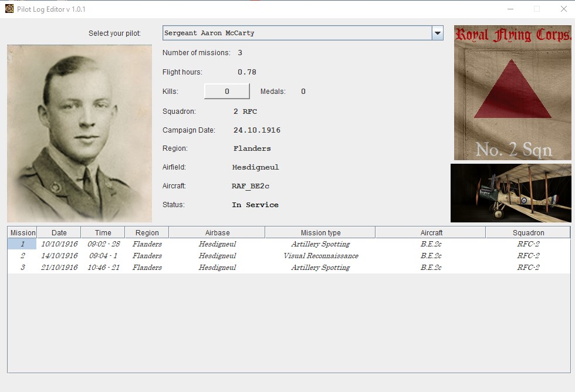Open the pilot selection dropdown arrow
Screen dimensions: 575x392
[438, 33]
